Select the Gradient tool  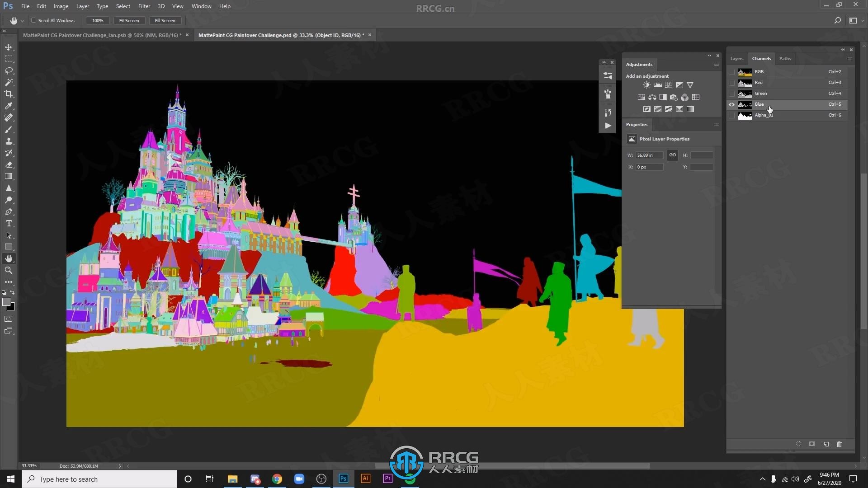[8, 176]
